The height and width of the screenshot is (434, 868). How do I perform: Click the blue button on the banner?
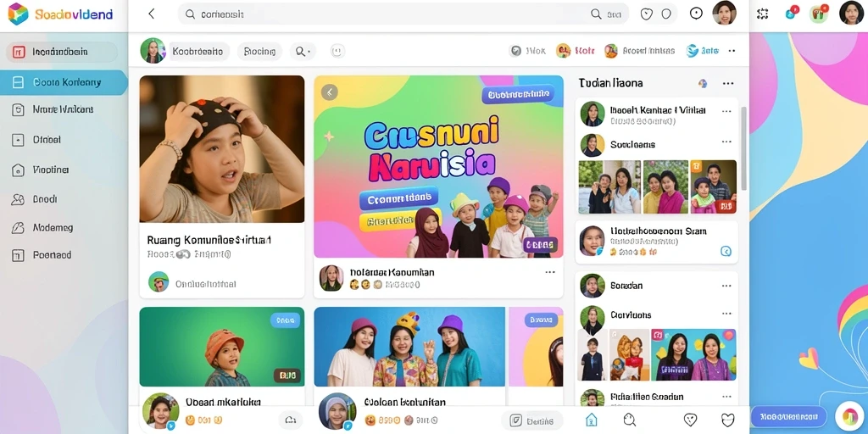398,198
